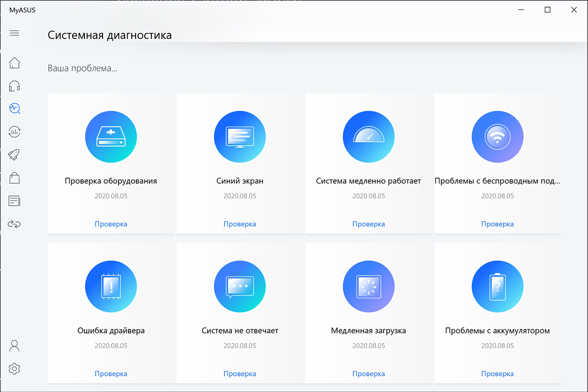Open the shopping bag icon
This screenshot has width=588, height=392.
[x=14, y=178]
